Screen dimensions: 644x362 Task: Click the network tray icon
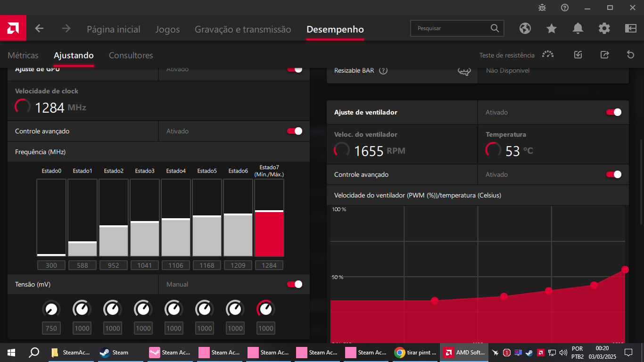click(x=552, y=353)
